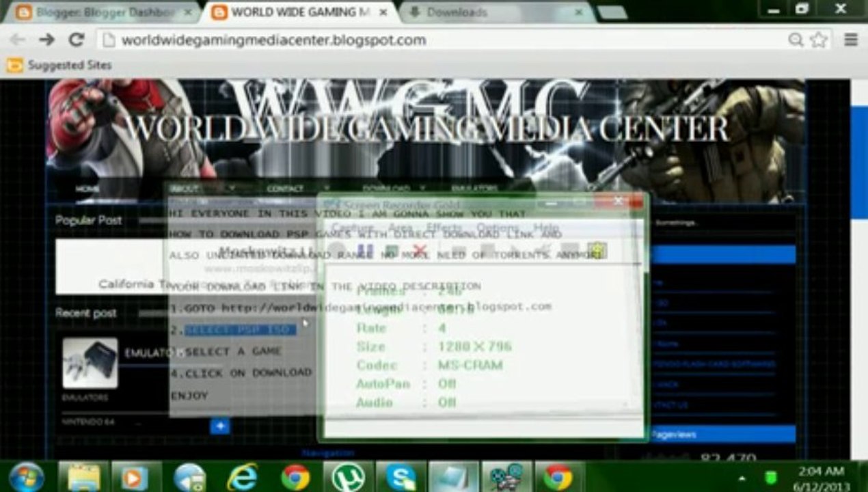Open Skype from the taskbar

point(401,477)
